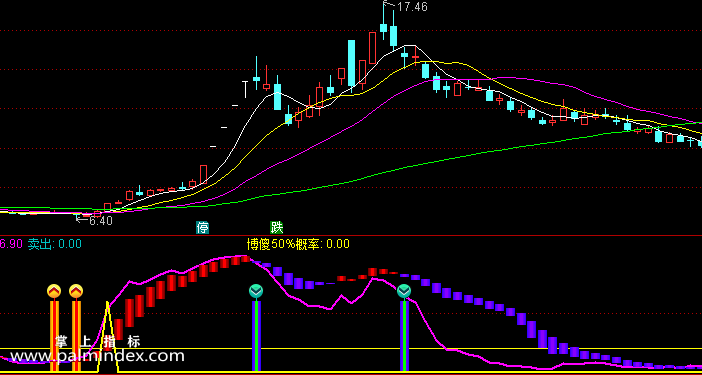Click the second teal down-arrow sell signal icon
This screenshot has width=702, height=375.
click(404, 291)
